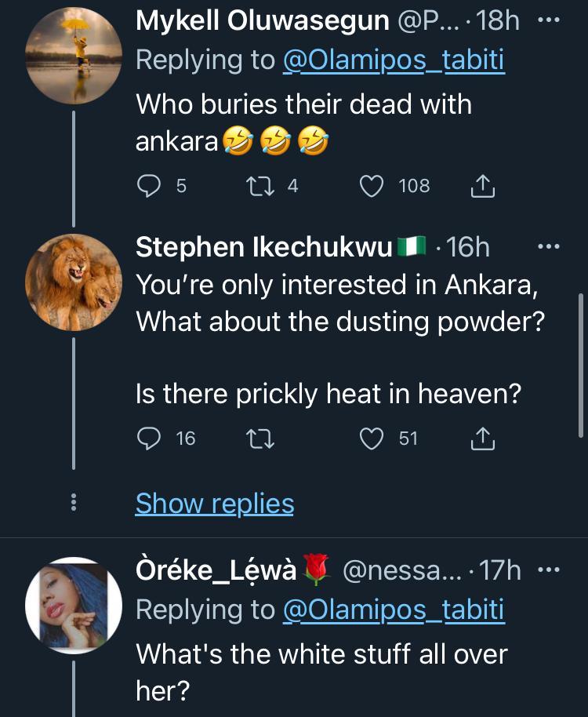Viewport: 588px width, 717px height.
Task: Expand hidden replies with Show replies
Action: pyautogui.click(x=215, y=504)
